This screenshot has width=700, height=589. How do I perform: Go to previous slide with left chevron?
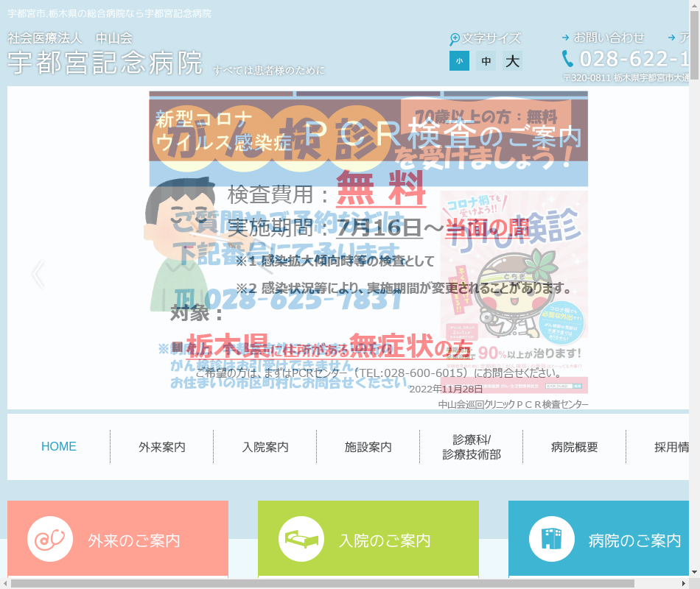coord(38,275)
